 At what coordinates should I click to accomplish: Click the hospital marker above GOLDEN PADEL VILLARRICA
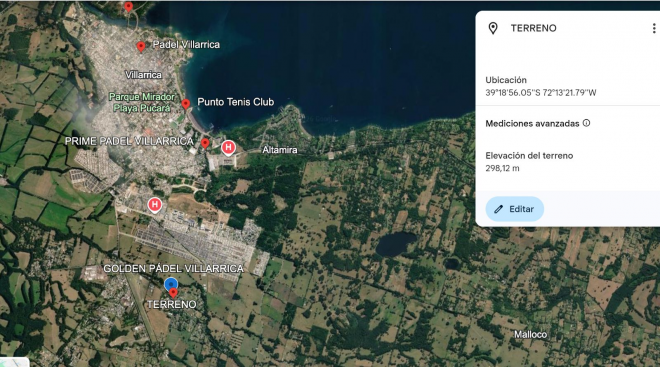(x=154, y=205)
